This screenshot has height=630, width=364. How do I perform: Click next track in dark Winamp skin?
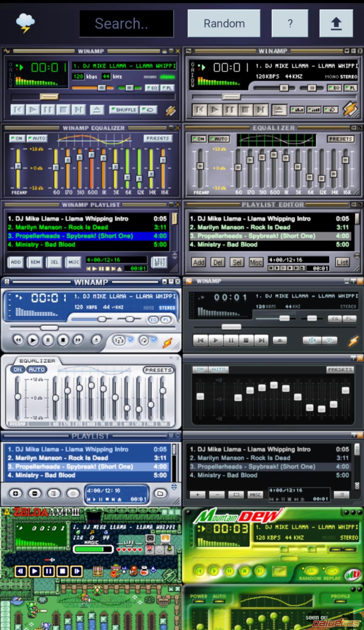(x=261, y=341)
